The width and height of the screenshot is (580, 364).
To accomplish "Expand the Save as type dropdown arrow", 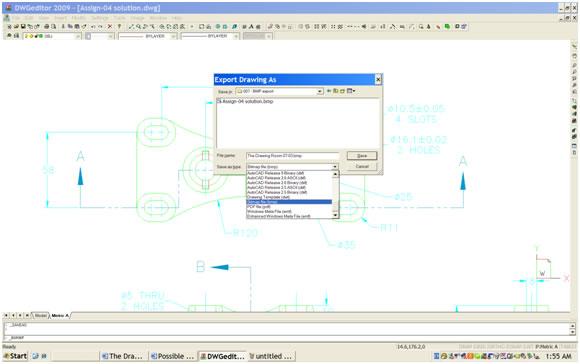I will pyautogui.click(x=334, y=167).
